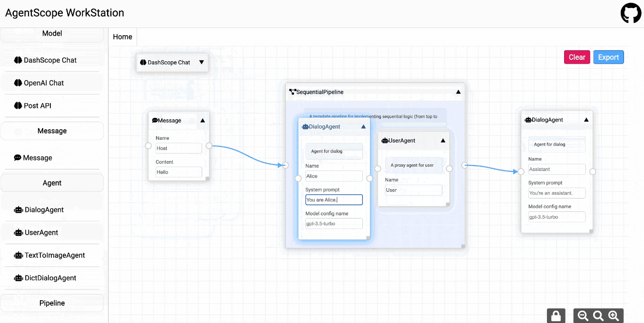Click the speech bubble icon of sidebar Message item
Image resolution: width=644 pixels, height=323 pixels.
pos(18,158)
